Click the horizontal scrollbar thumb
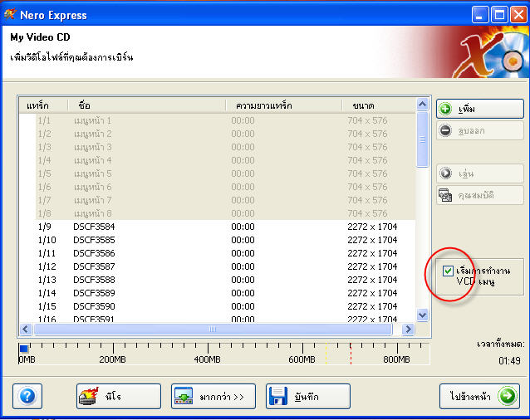The image size is (530, 420). [x=213, y=329]
